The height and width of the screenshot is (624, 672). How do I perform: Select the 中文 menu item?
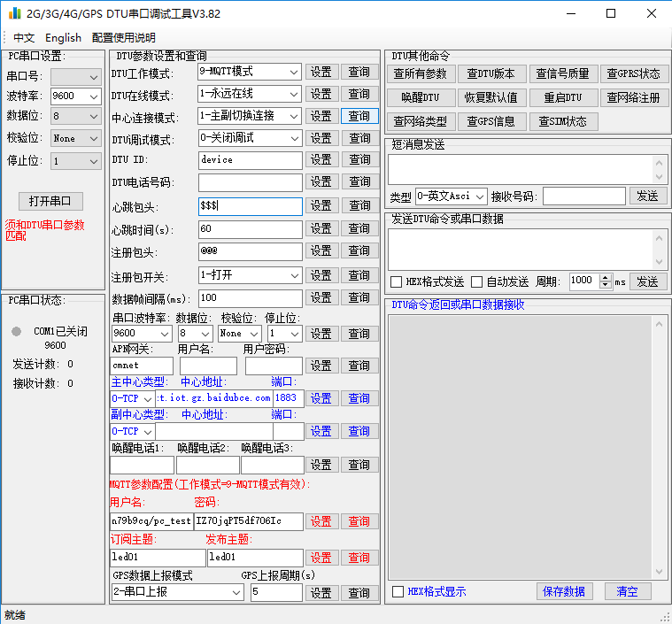(24, 38)
